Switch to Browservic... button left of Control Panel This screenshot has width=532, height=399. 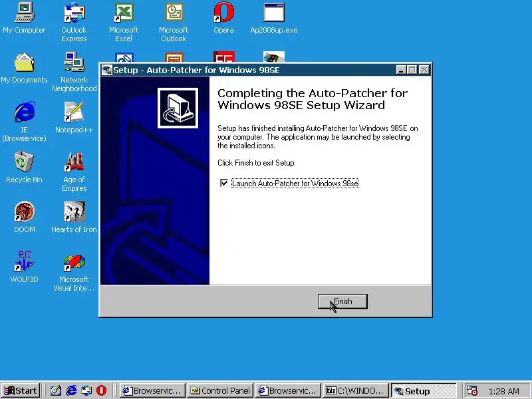(x=152, y=390)
